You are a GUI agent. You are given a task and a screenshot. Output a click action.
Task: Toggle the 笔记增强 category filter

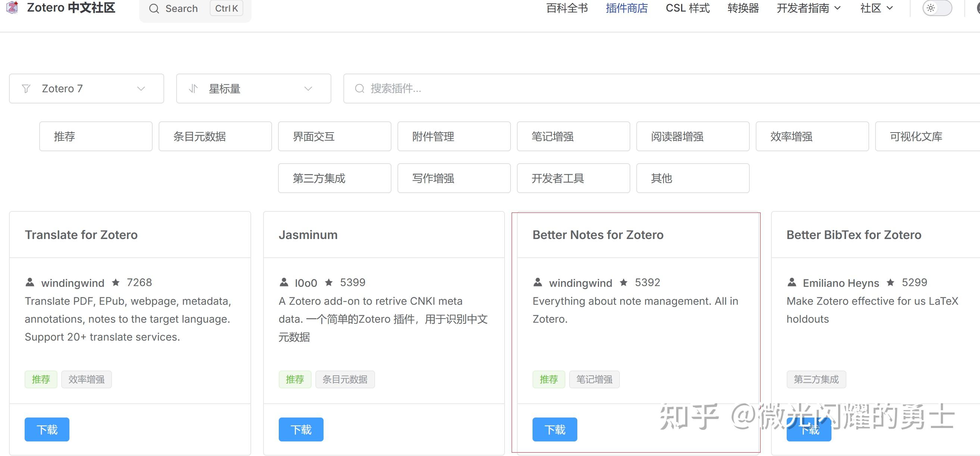574,136
